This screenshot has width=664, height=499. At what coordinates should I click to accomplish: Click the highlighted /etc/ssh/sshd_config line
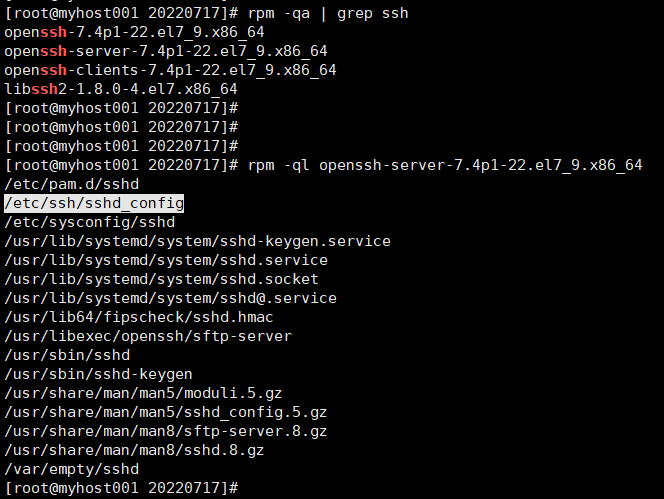pos(94,203)
